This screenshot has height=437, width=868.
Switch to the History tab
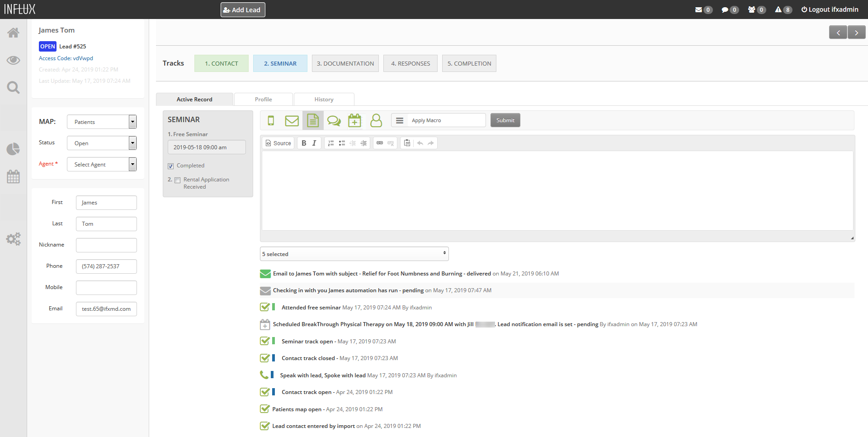[x=324, y=99]
